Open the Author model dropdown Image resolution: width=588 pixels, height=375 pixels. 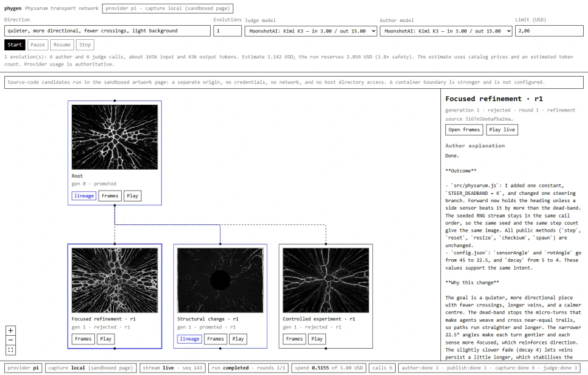click(x=446, y=31)
